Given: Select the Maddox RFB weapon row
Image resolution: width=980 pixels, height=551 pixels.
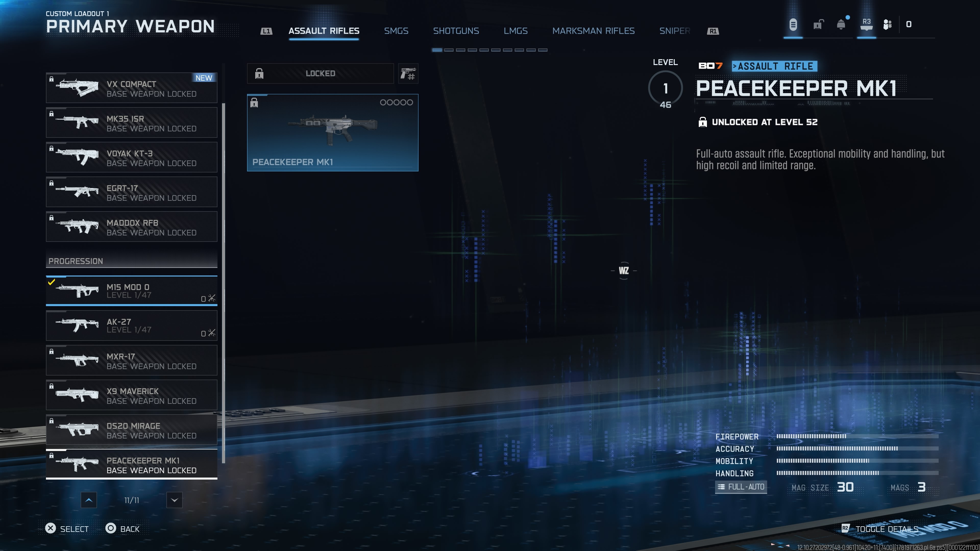Looking at the screenshot, I should coord(132,227).
